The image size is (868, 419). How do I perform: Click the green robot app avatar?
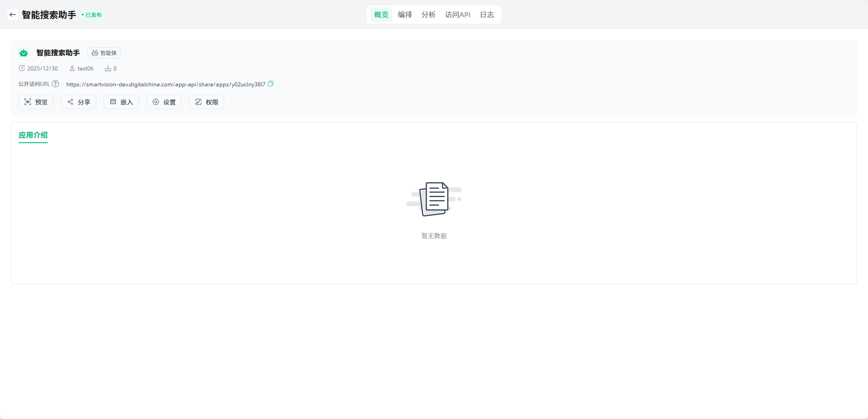tap(24, 53)
